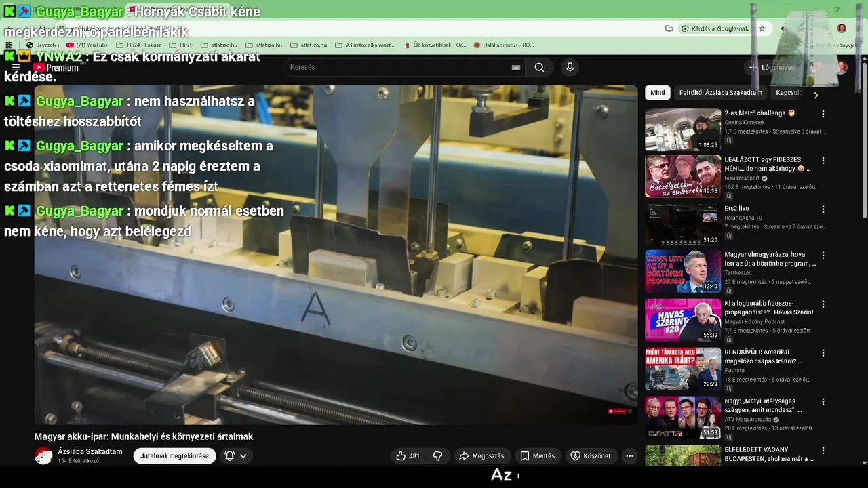Select the Kapcsolódó filter chip
This screenshot has height=488, width=868.
click(789, 93)
